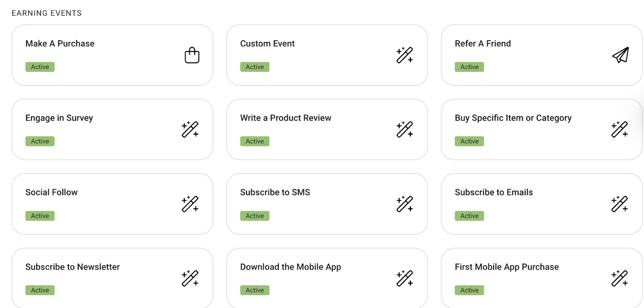The image size is (644, 308).
Task: Click the wand icon on Download the Mobile App
Action: click(x=405, y=278)
